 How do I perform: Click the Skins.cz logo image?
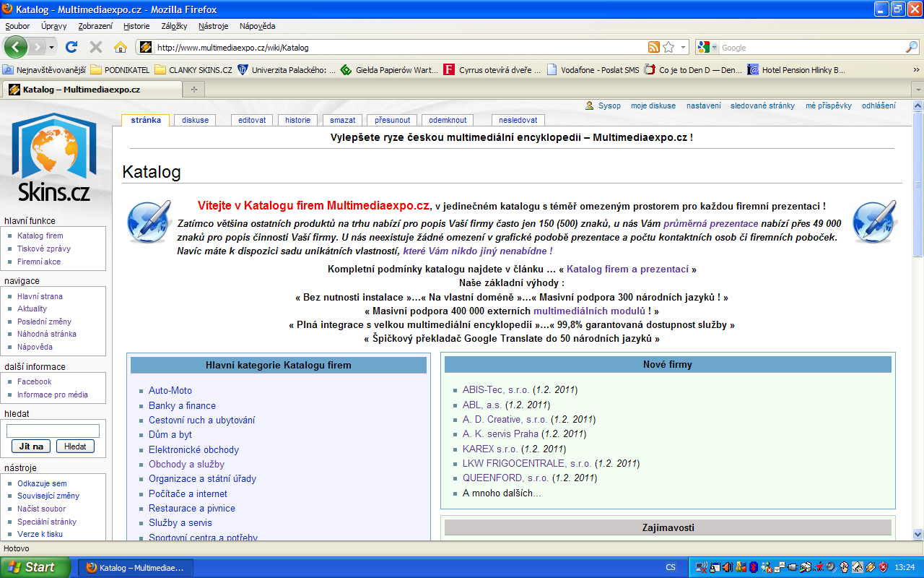[54, 158]
